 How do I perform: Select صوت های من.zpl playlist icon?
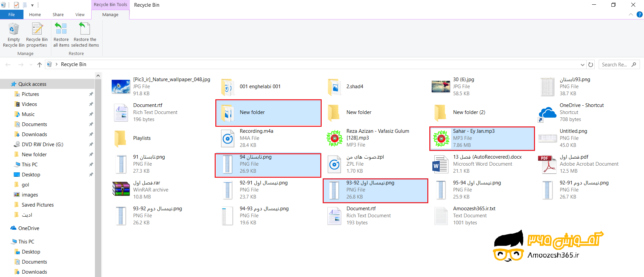pos(334,164)
